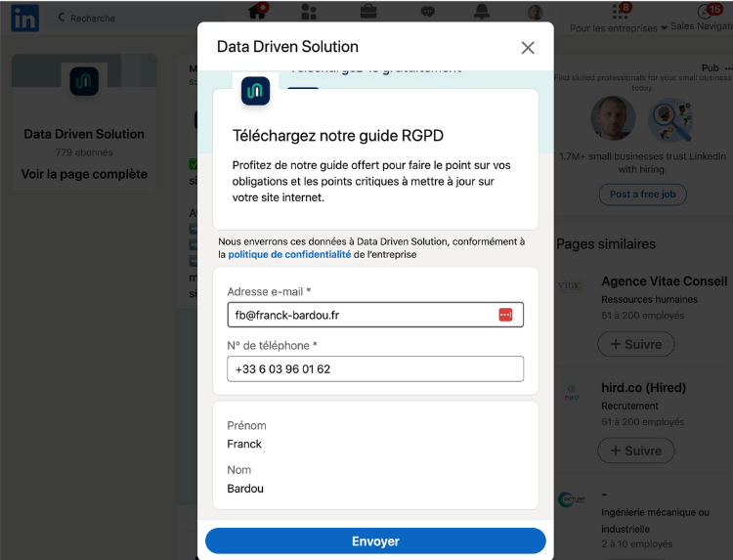
Task: Open the profile avatar menu
Action: 536,12
